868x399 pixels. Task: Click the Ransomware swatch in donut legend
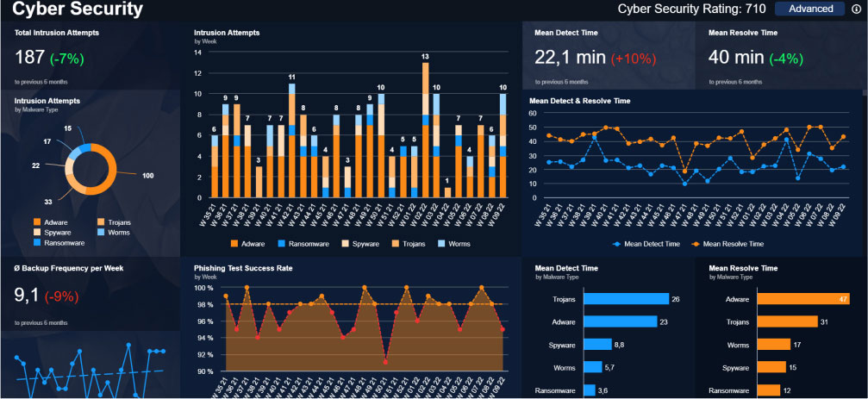(x=37, y=242)
